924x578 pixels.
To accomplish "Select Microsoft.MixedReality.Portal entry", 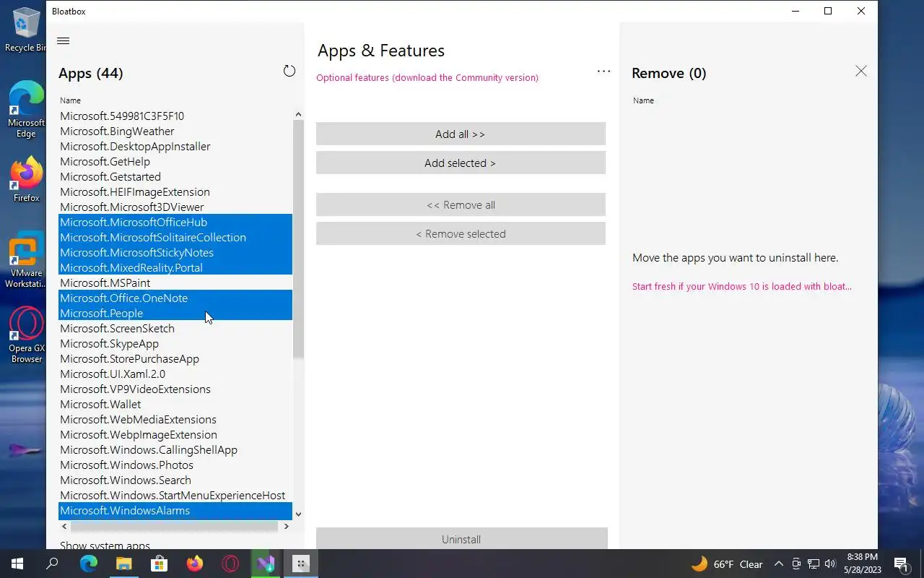I will pos(175,267).
